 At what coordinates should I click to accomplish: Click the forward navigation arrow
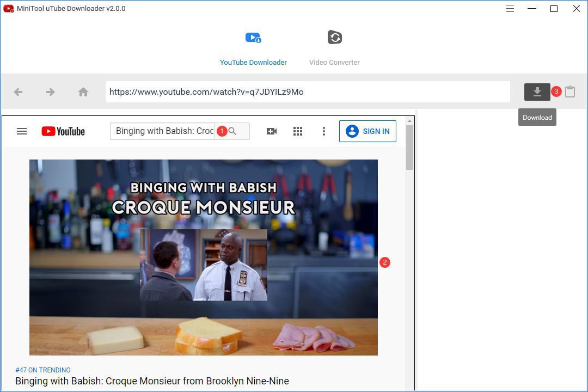click(50, 91)
